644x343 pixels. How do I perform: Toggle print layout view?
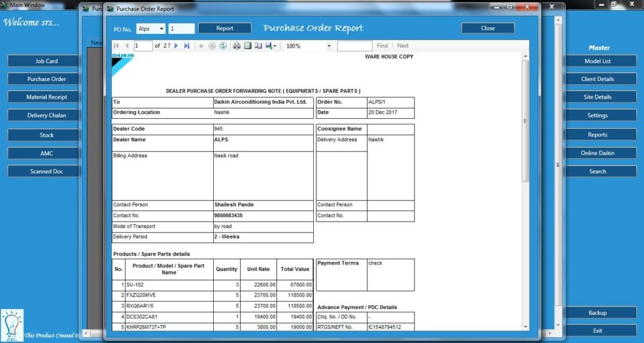[248, 46]
